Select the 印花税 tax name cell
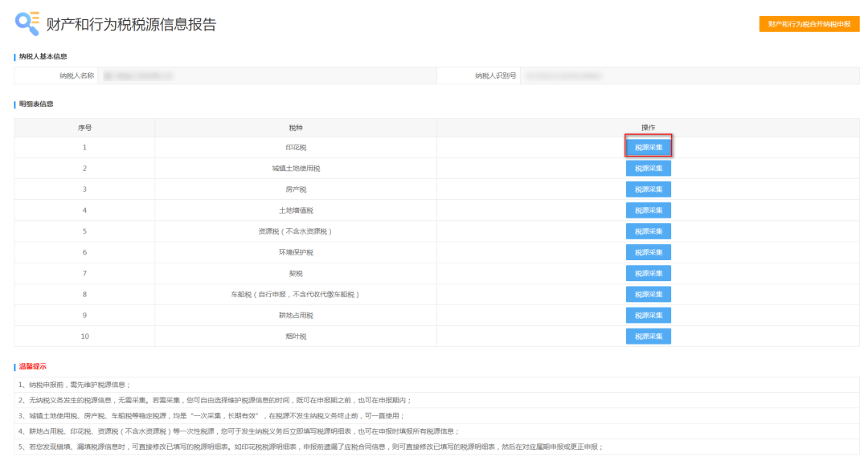 click(x=296, y=148)
